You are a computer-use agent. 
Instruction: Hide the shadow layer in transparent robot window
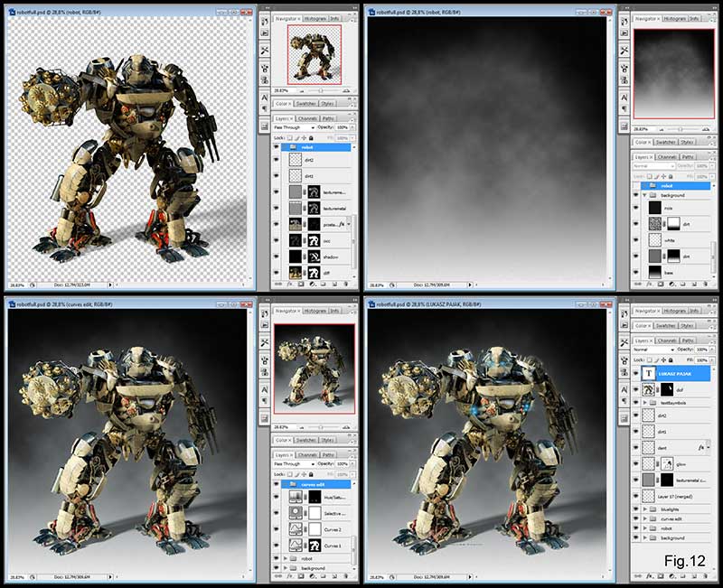pyautogui.click(x=277, y=257)
